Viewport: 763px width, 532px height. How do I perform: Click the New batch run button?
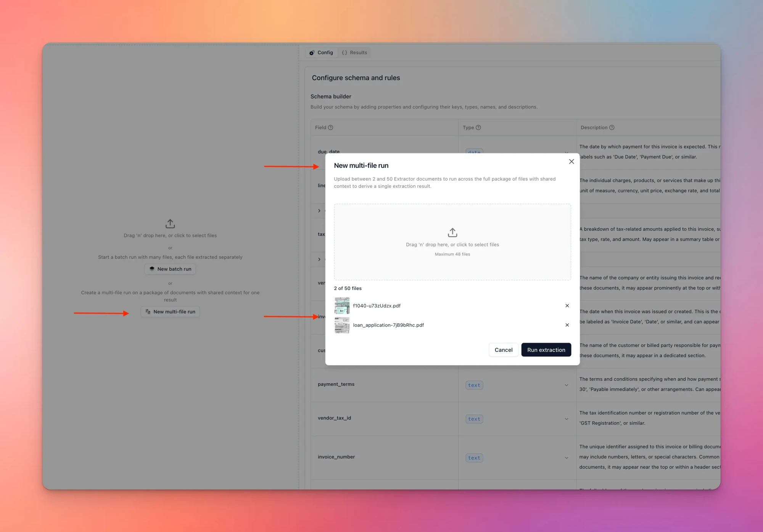170,269
